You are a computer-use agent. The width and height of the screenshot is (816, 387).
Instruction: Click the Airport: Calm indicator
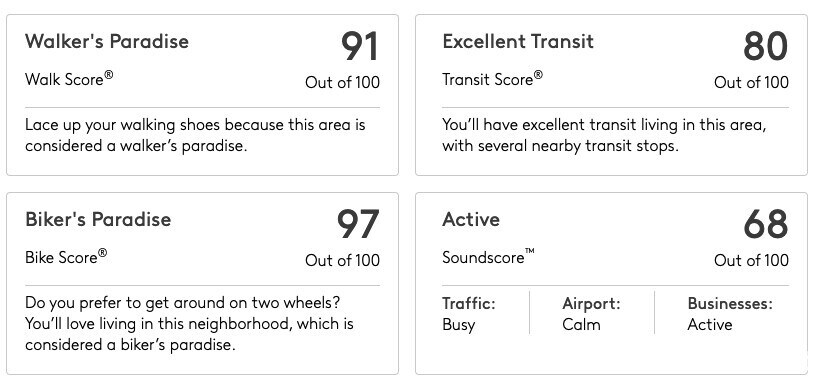(x=592, y=314)
